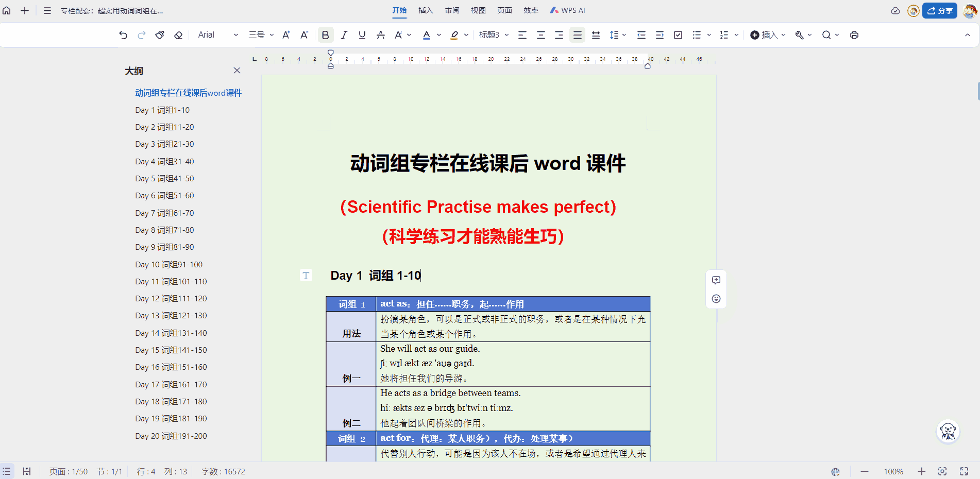The height and width of the screenshot is (479, 980).
Task: Toggle underline formatting
Action: [x=362, y=35]
